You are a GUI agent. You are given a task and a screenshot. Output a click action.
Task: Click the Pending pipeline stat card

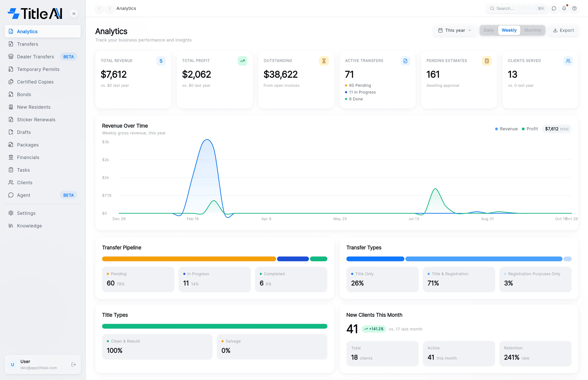click(x=138, y=279)
